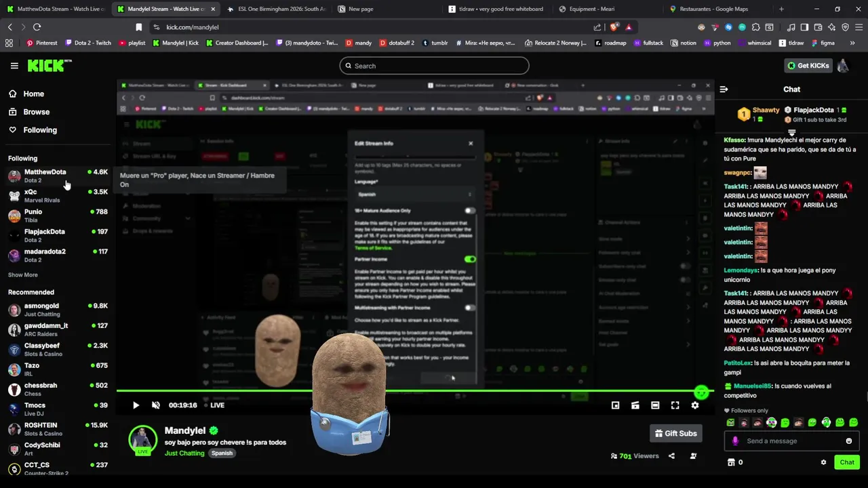
Task: Open Brave Rewards triangle icon
Action: [629, 27]
